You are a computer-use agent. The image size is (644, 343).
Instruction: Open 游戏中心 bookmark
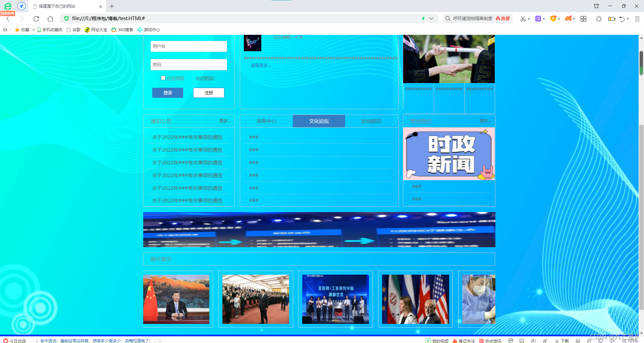click(x=149, y=30)
